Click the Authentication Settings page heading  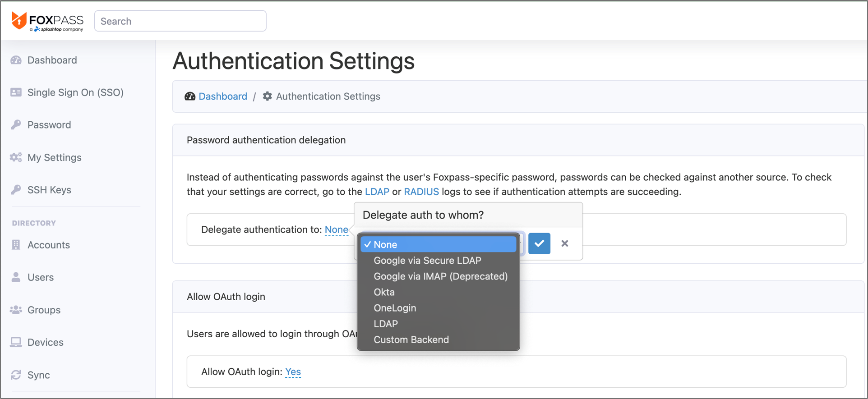point(294,61)
